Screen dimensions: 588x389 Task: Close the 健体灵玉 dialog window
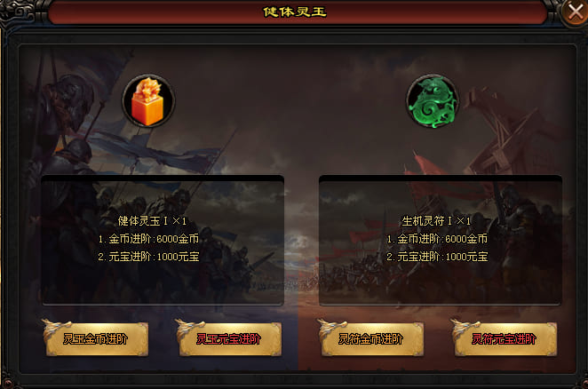click(x=576, y=12)
